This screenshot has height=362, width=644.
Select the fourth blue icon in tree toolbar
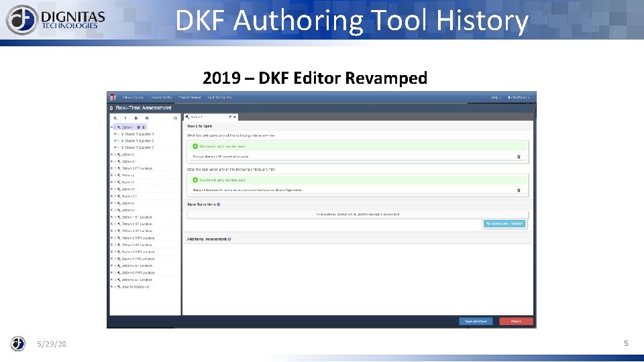[147, 118]
